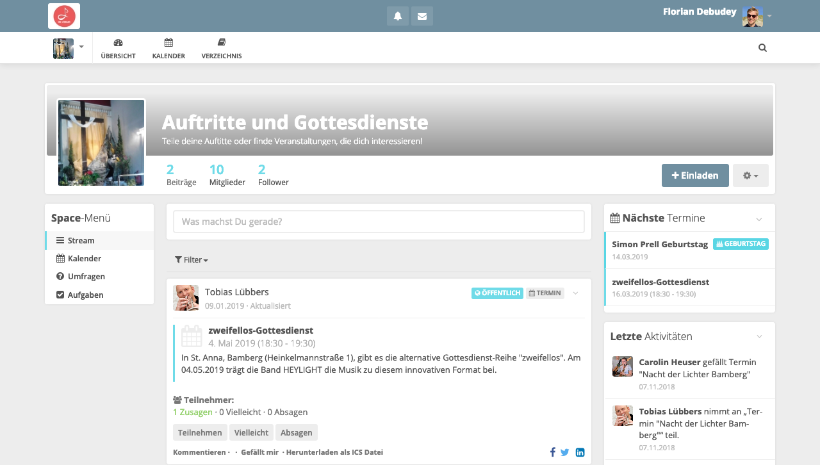Viewport: 820px width, 465px height.
Task: Click the Gefällt mir link
Action: pos(259,452)
